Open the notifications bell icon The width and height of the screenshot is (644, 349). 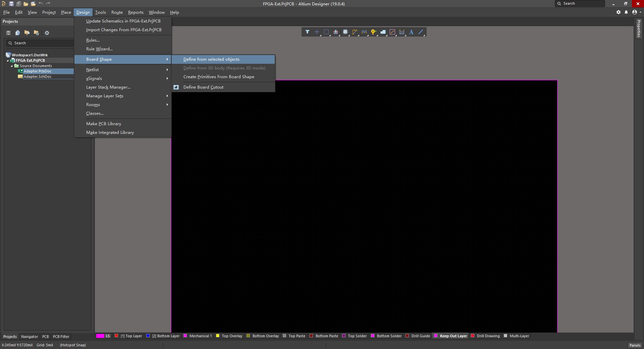coord(626,12)
